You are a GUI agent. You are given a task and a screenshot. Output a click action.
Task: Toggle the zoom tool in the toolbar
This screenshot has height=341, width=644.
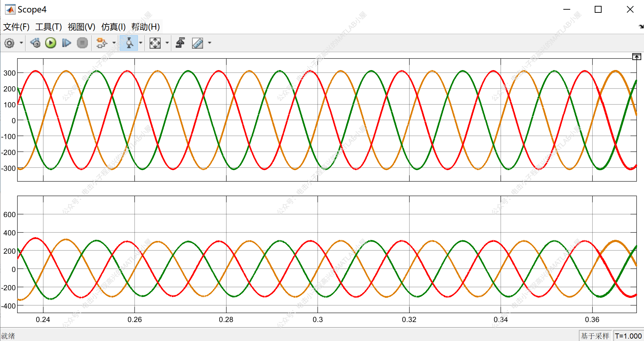(x=129, y=43)
